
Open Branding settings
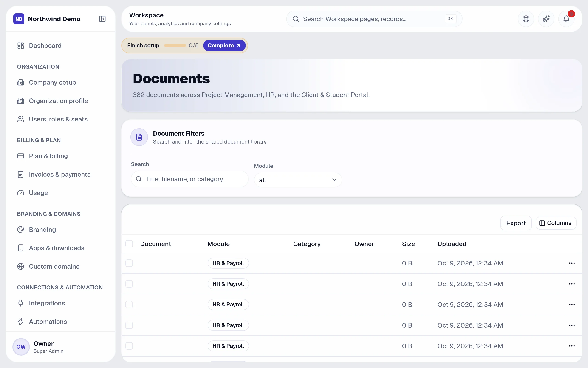(x=60, y=230)
